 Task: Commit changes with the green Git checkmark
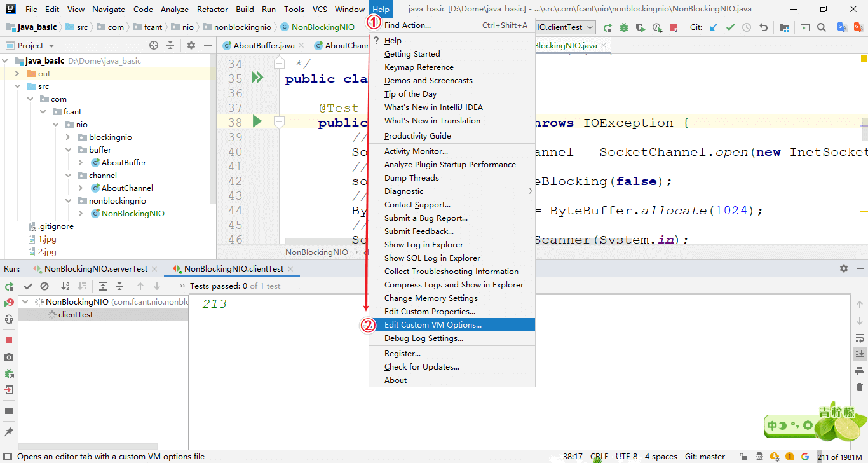tap(731, 27)
